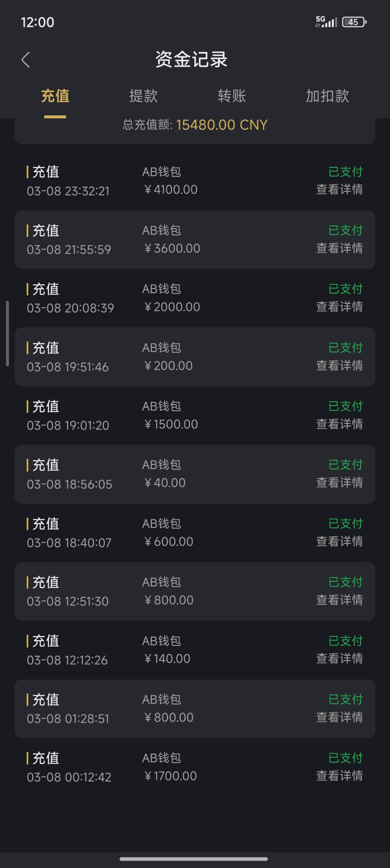Open 查看详情 for the ¥40.00 record
Image resolution: width=390 pixels, height=868 pixels.
(x=339, y=482)
